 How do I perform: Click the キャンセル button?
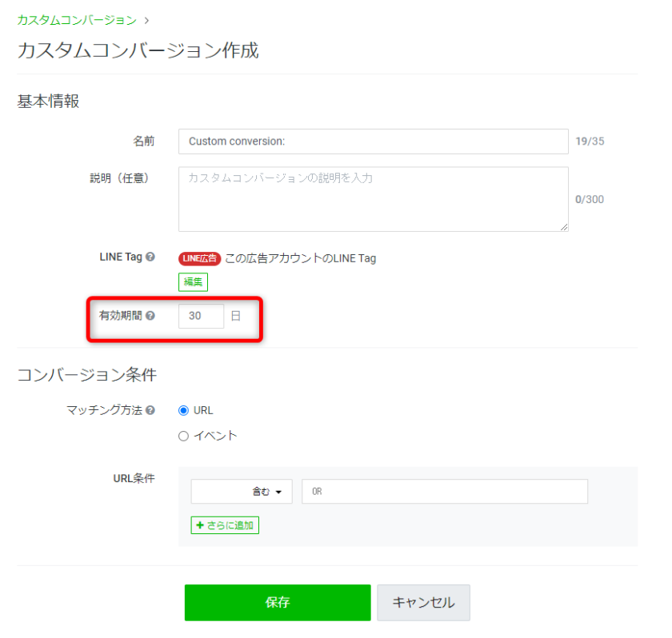coord(423,603)
